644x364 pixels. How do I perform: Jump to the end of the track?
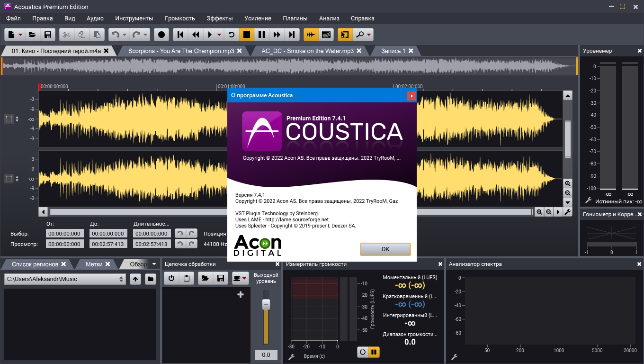292,35
